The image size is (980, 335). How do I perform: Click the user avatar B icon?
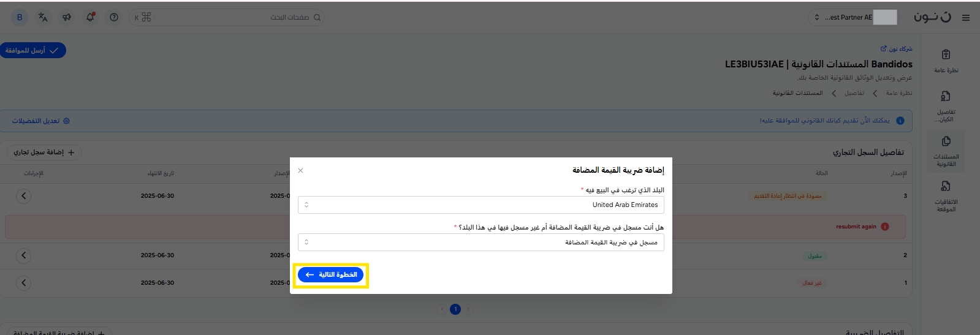pos(20,17)
